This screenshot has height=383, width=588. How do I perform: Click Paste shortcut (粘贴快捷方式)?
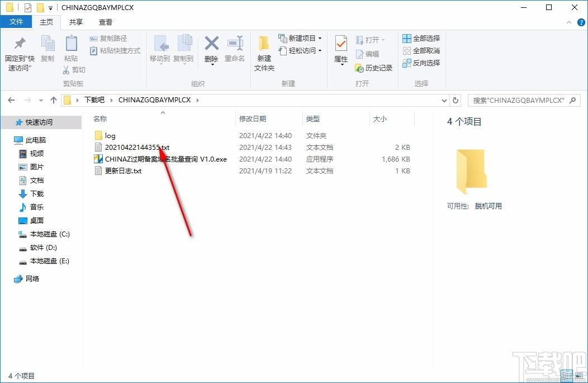click(116, 51)
